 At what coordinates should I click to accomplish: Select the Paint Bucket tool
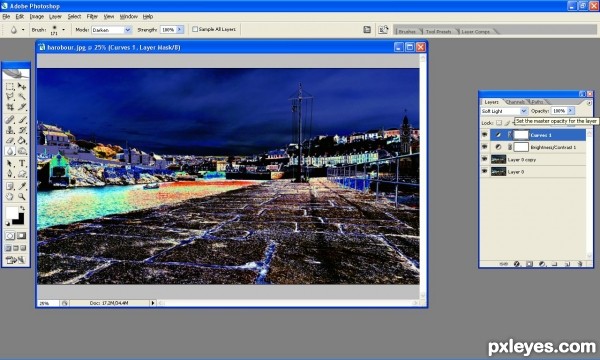pyautogui.click(x=22, y=140)
